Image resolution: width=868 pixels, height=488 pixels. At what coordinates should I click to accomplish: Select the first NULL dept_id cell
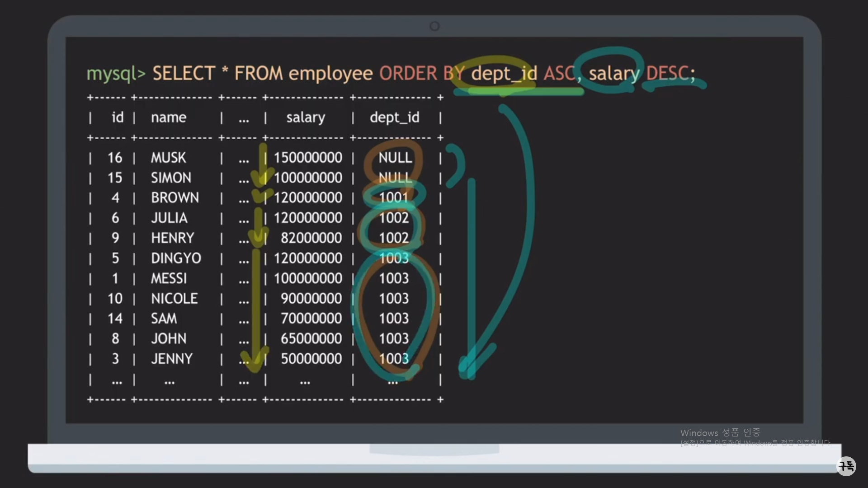[395, 158]
